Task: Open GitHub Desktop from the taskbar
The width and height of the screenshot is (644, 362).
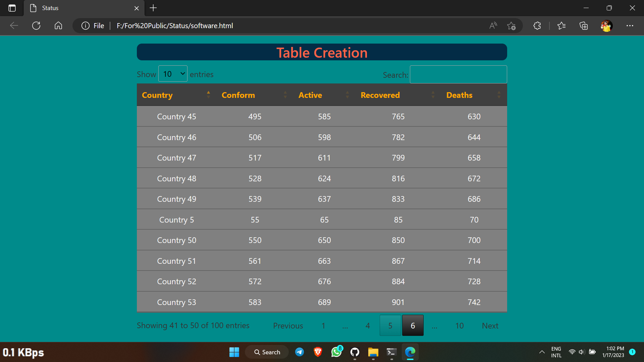Action: (x=355, y=352)
